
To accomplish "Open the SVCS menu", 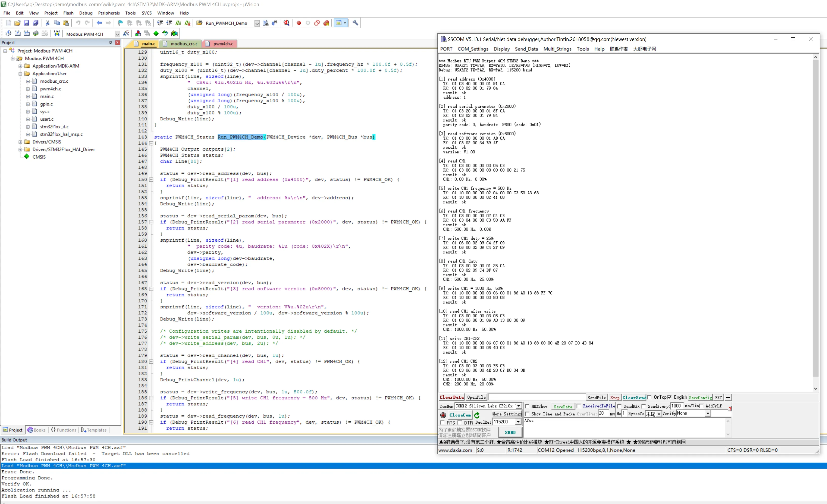I will [147, 13].
